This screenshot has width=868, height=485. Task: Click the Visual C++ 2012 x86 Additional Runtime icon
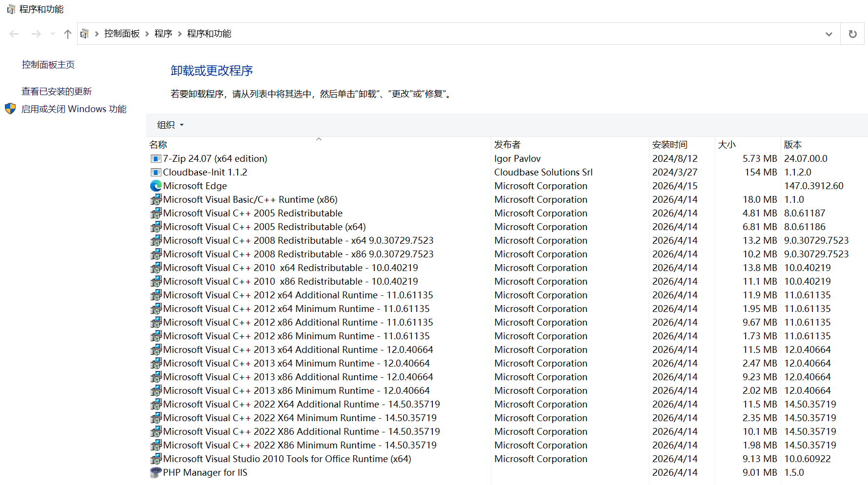[156, 323]
